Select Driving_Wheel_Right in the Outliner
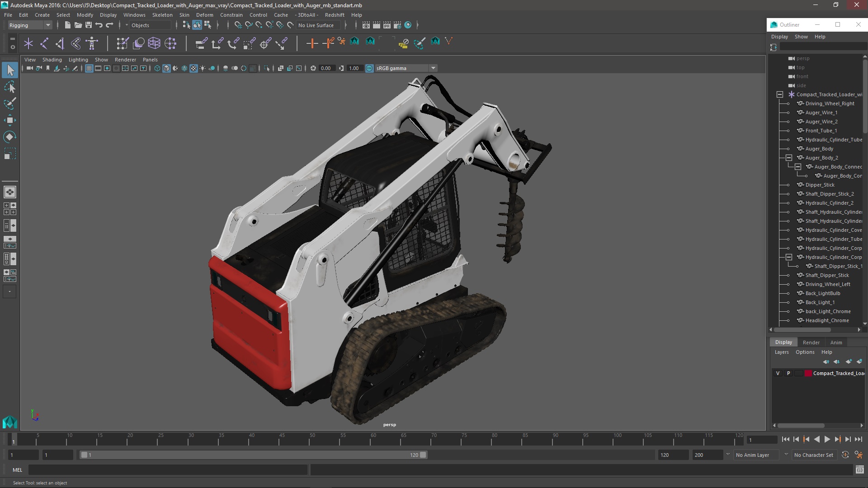This screenshot has height=488, width=868. click(830, 103)
